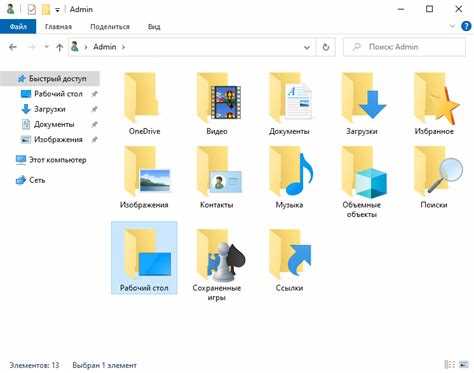Select Быстрый доступ in navigation pane
The width and height of the screenshot is (474, 373).
[x=50, y=79]
